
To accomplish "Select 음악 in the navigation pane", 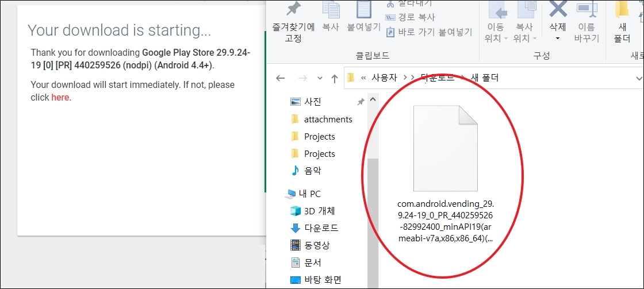I will [x=306, y=171].
